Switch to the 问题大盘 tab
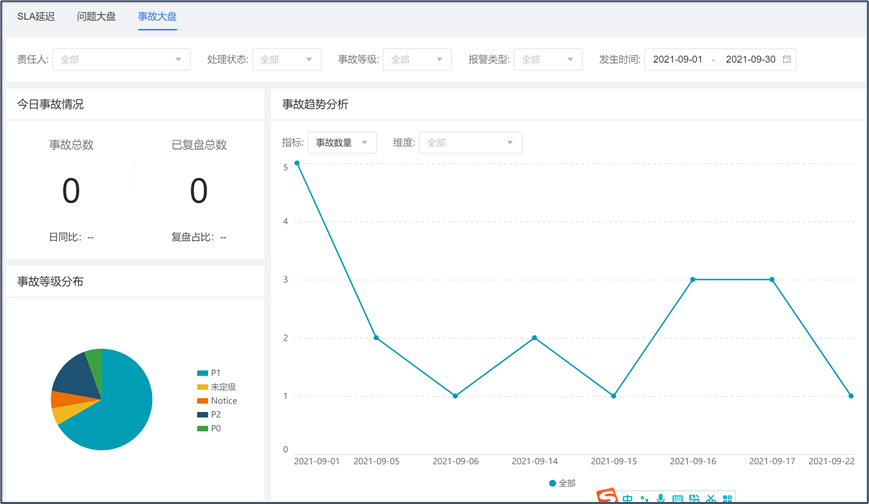Viewport: 869px width, 504px height. [x=97, y=17]
